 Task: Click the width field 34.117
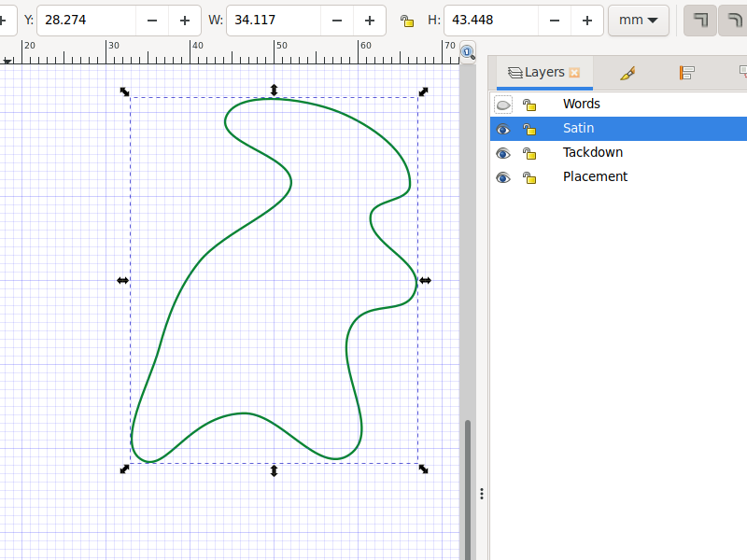pyautogui.click(x=274, y=21)
